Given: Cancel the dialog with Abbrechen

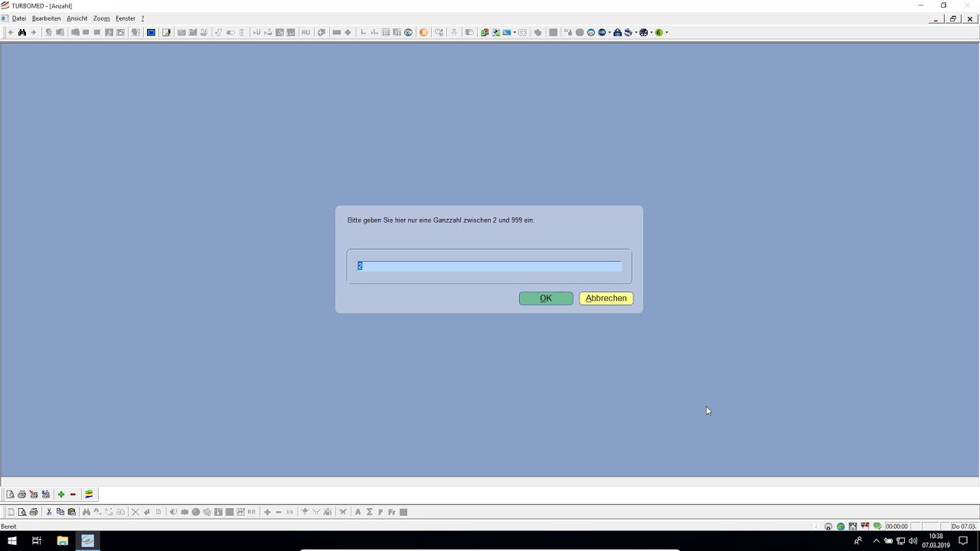Looking at the screenshot, I should (x=606, y=298).
